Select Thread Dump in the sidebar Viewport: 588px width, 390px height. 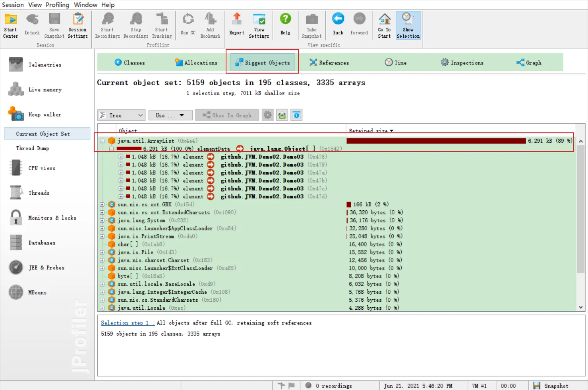coord(33,148)
